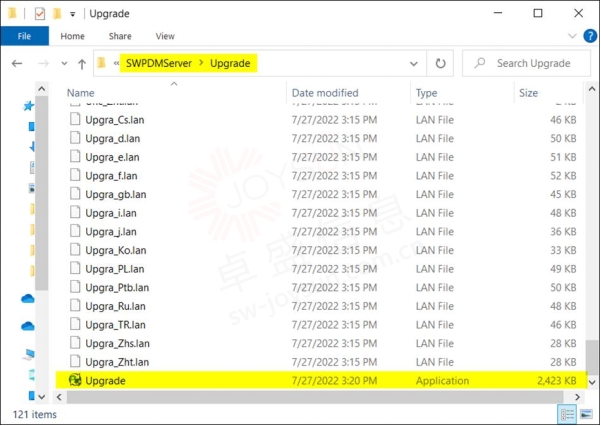Select the file Upgra_i.lan
Screen dimensions: 601x426
pos(111,213)
